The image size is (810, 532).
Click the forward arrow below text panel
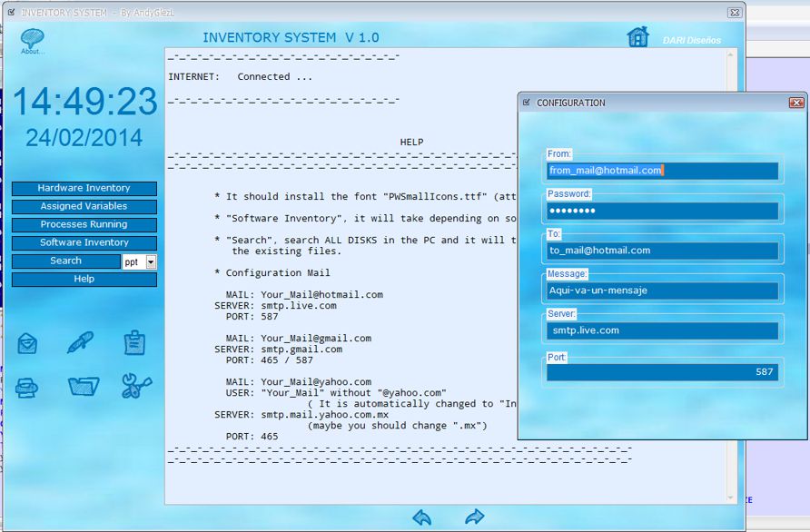(x=474, y=517)
